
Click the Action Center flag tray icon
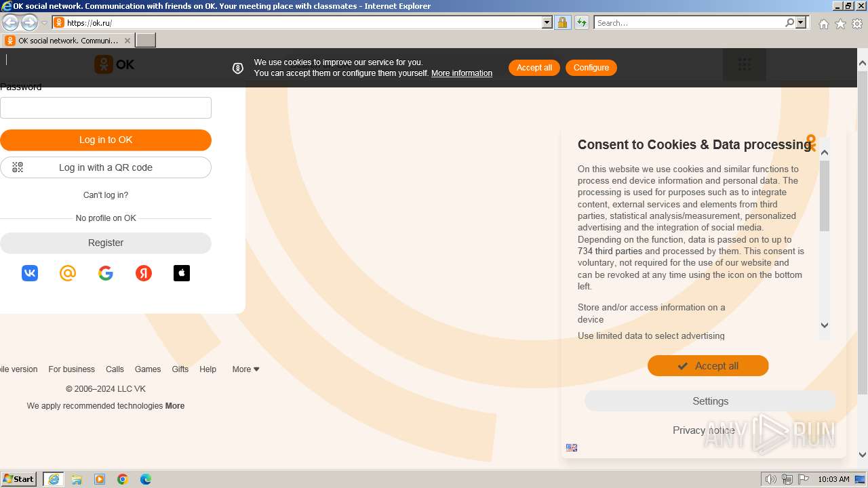coord(804,479)
